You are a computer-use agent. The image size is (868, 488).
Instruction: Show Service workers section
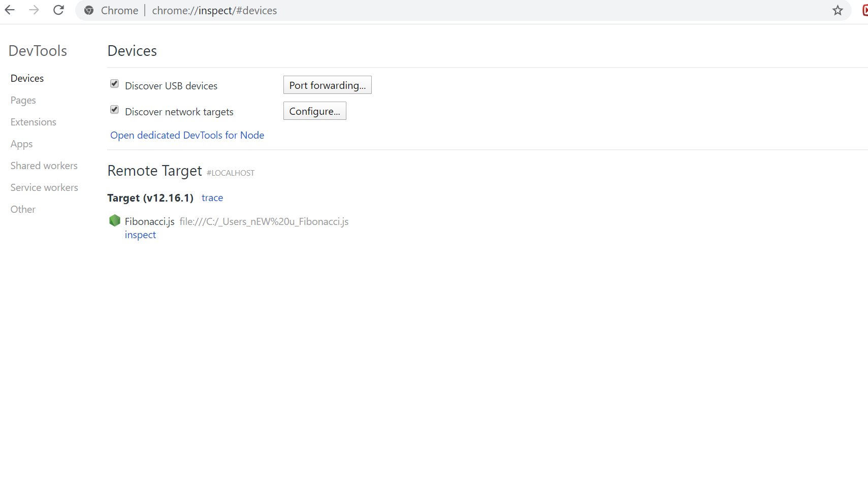[44, 187]
